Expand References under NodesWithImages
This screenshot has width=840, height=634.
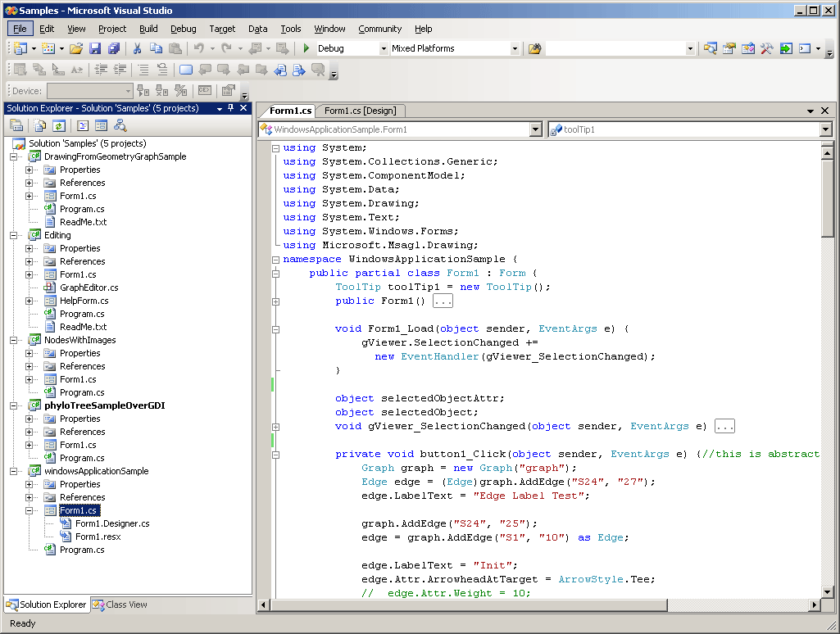[29, 367]
